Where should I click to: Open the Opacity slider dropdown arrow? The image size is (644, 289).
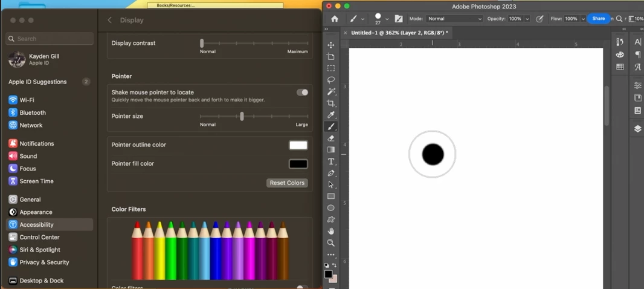coord(527,19)
